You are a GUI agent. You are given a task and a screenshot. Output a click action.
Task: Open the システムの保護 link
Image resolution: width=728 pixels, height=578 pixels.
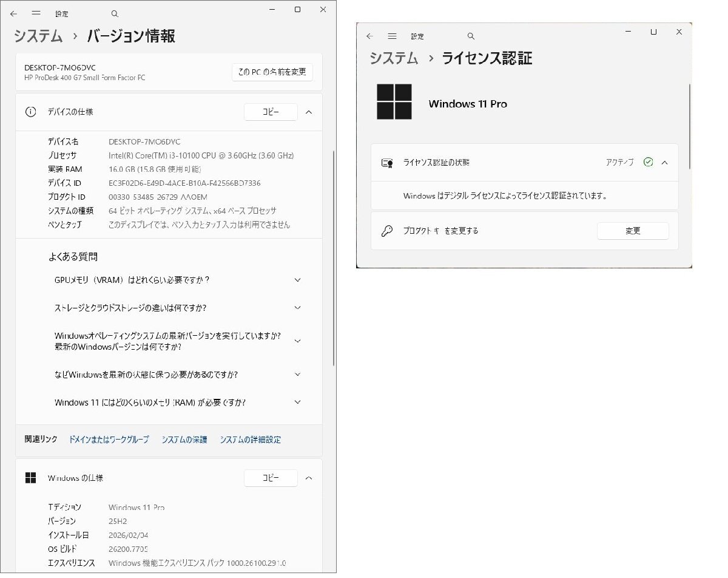click(183, 439)
